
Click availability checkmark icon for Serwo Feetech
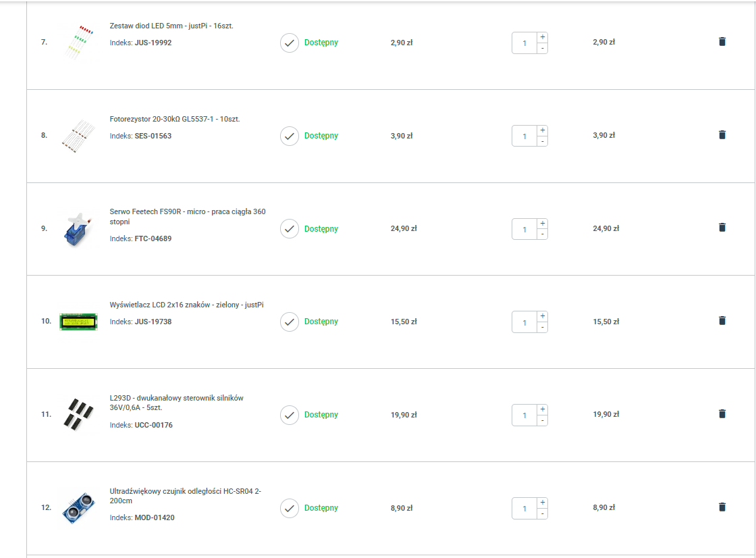click(x=290, y=229)
